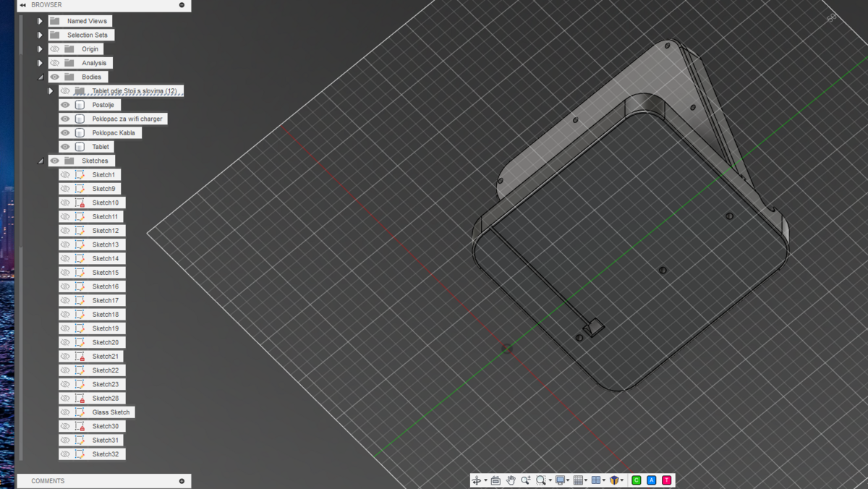Show the Origin folder via eye icon
Screen dimensions: 868x489
54,49
